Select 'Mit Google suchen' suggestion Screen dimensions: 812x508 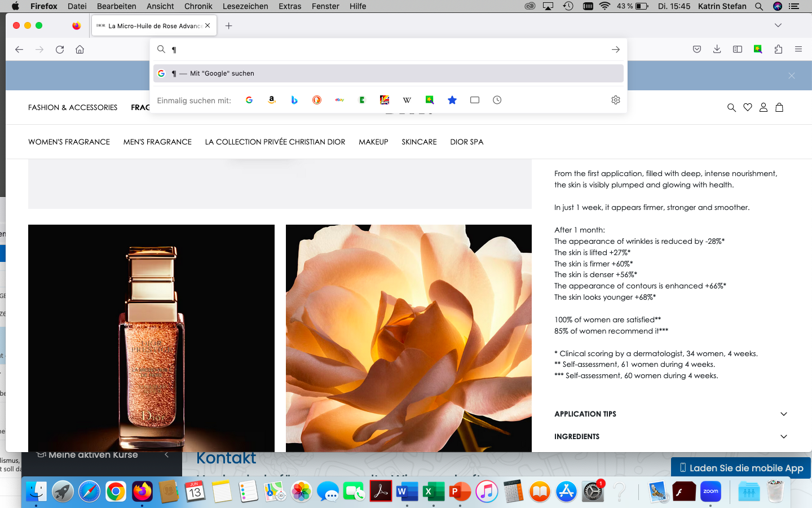(x=388, y=73)
